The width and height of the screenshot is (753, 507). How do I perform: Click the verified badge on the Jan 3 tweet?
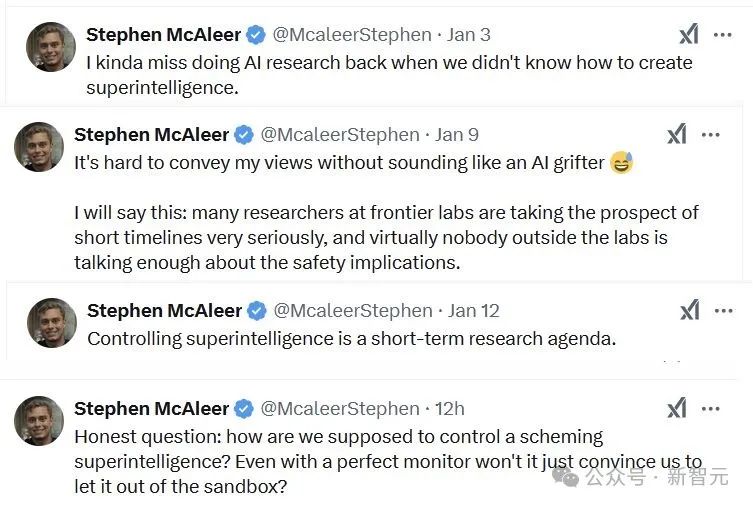point(256,35)
